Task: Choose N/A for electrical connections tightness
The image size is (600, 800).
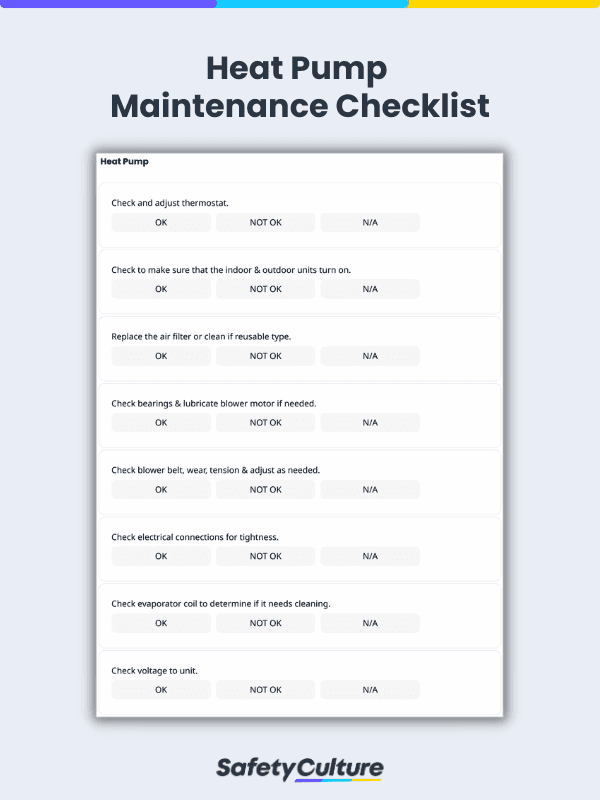Action: (x=370, y=556)
